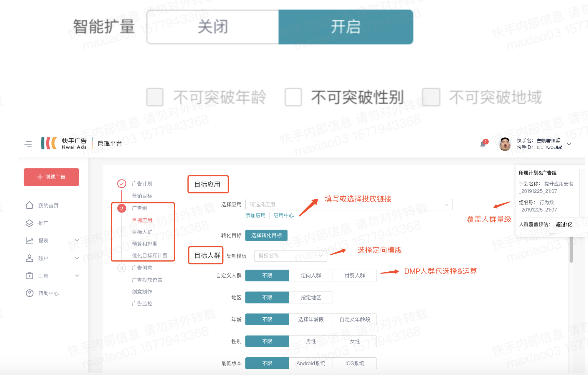Click the 选择转化目标 button
This screenshot has width=588, height=375.
[266, 235]
